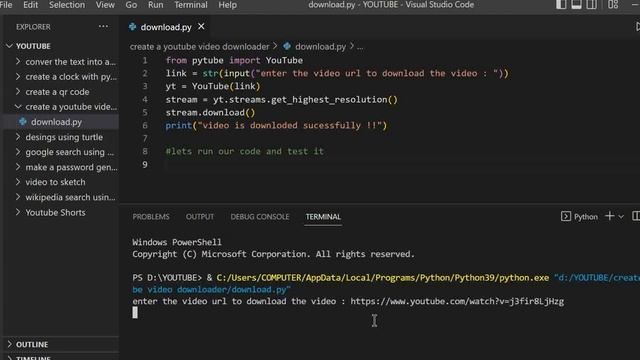
Task: Click the Python icon beside download.py in Explorer
Action: pos(23,122)
